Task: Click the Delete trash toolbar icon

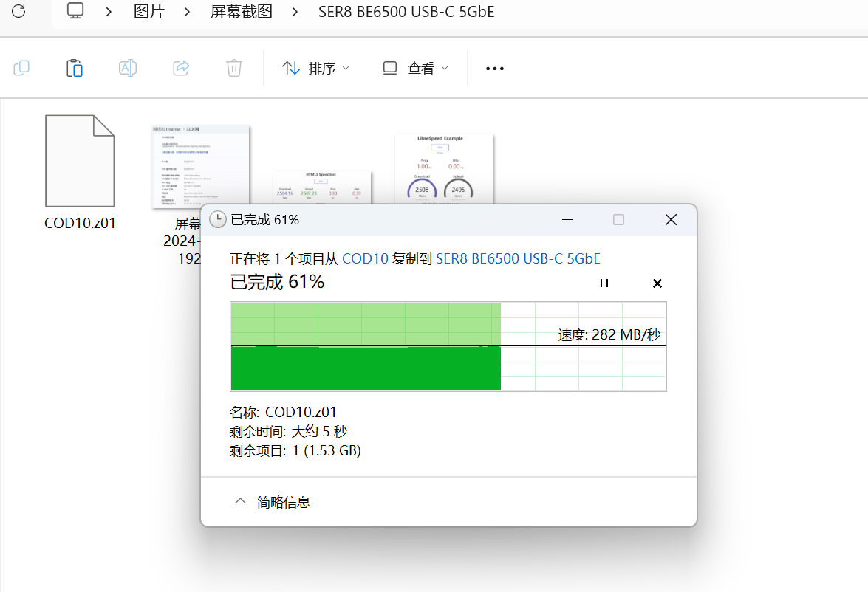Action: pos(234,68)
